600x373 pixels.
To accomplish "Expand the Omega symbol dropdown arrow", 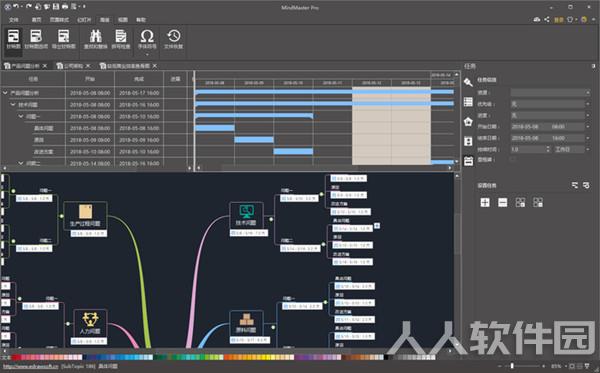I will 147,54.
